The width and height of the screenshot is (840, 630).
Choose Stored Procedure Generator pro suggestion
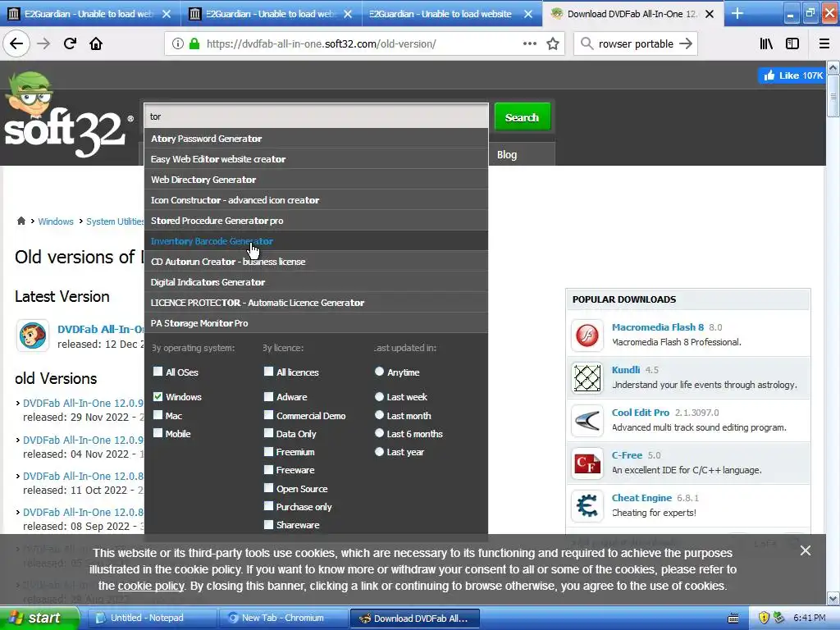tap(316, 221)
